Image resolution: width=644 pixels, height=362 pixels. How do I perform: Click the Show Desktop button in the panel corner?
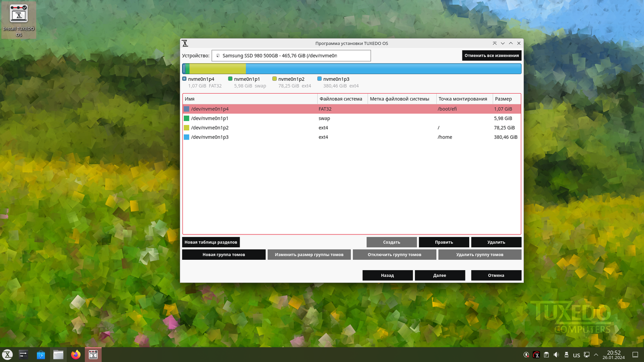(635, 355)
